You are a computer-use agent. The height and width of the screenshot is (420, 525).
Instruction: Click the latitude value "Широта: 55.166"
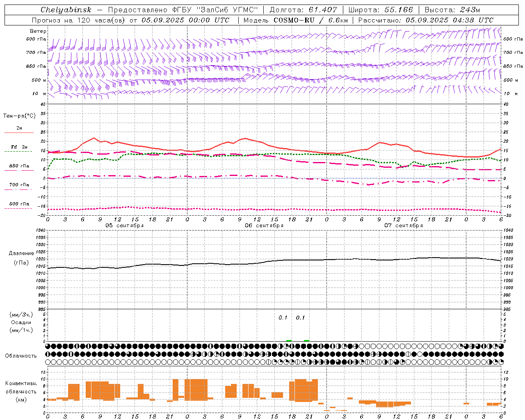(380, 10)
